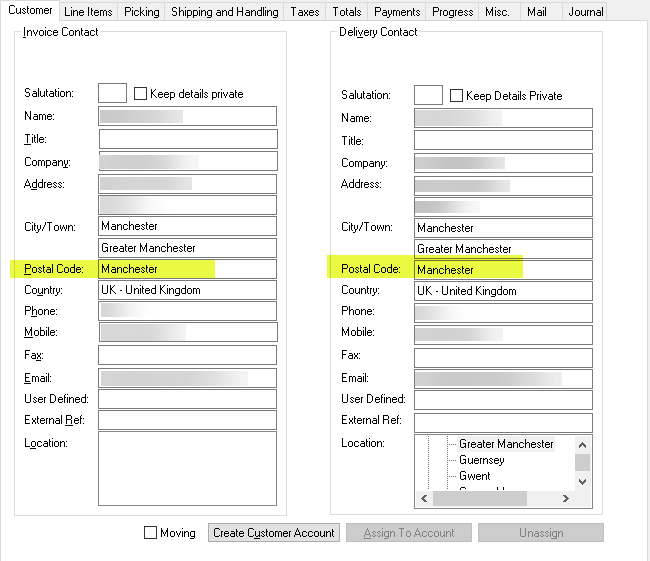Click the Invoice Contact Salutation box
Screen dimensions: 650x561
[112, 94]
